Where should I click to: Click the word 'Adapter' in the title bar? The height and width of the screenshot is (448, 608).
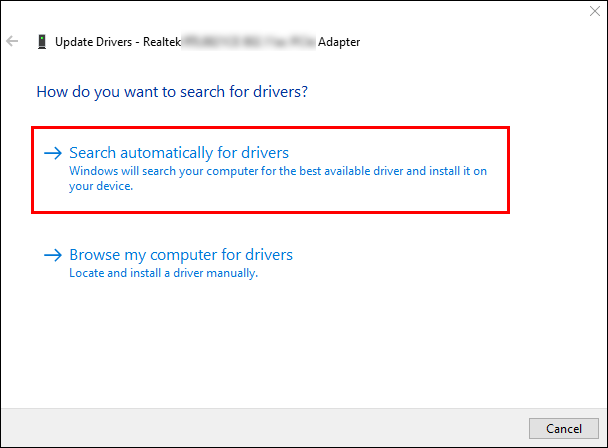[339, 42]
